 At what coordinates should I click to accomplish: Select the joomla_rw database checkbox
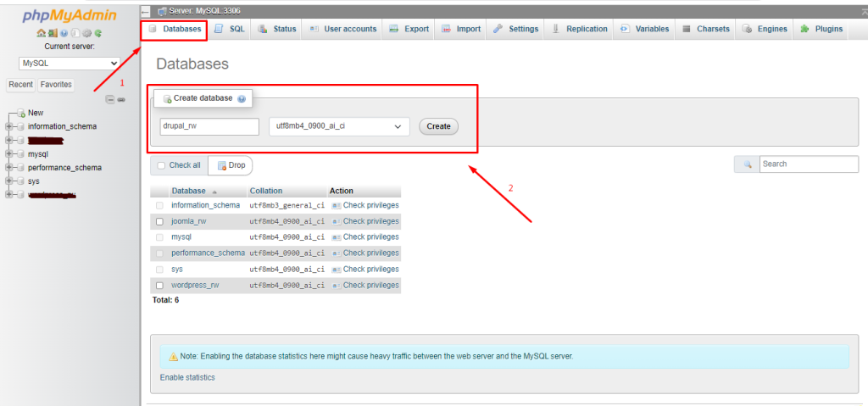coord(159,221)
